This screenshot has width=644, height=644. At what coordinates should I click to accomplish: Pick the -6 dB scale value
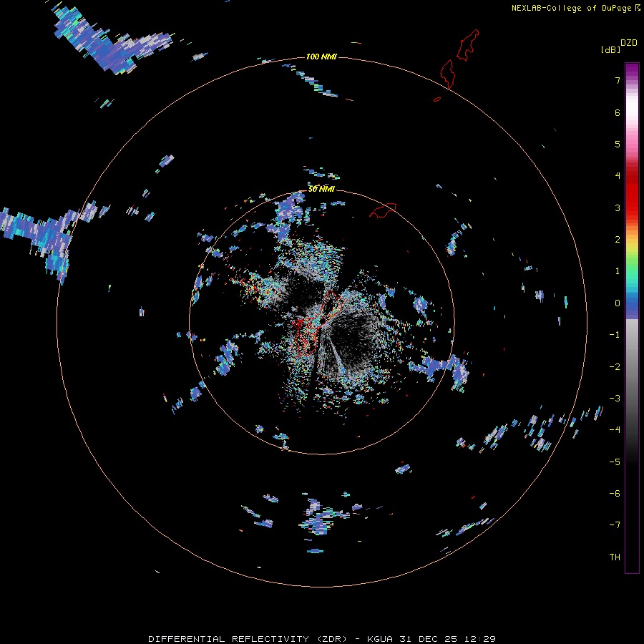coord(615,494)
